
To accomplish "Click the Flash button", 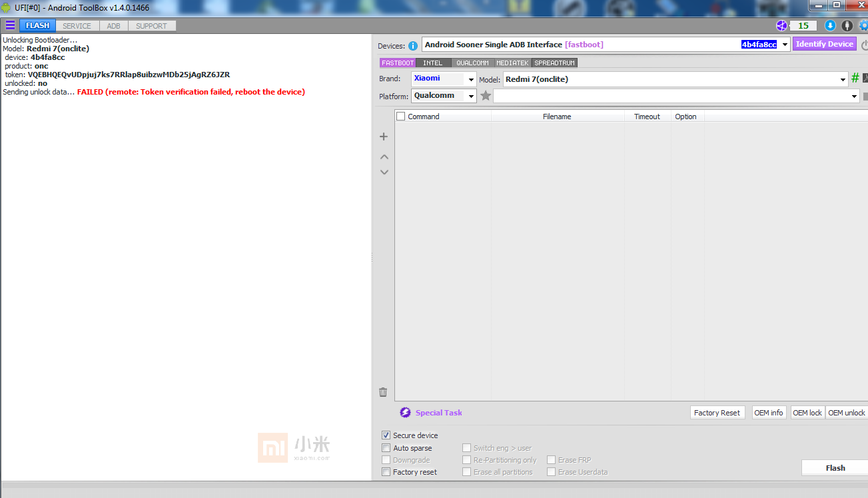I will [x=835, y=468].
